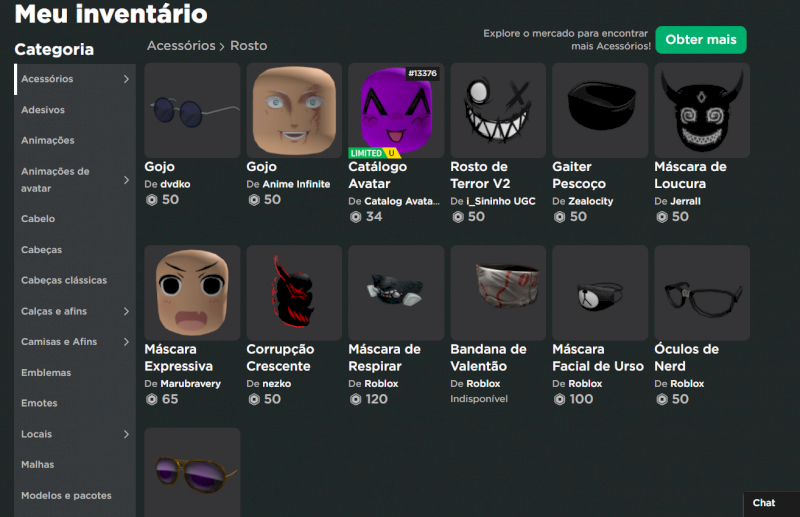Click the Rosto breadcrumb label

click(248, 46)
